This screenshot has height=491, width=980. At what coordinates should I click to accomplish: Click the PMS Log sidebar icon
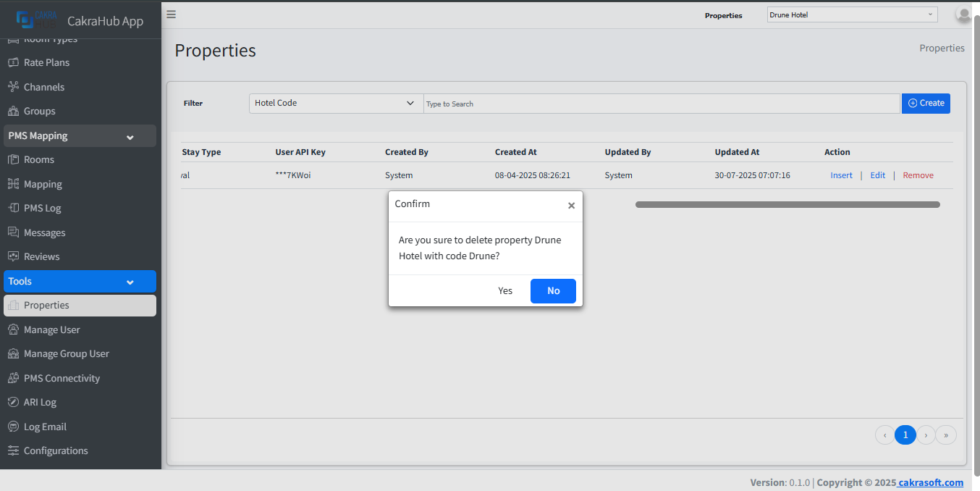point(13,209)
